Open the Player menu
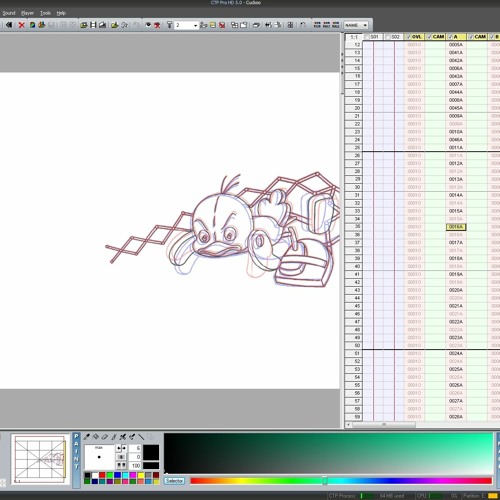This screenshot has width=500, height=500. 27,13
